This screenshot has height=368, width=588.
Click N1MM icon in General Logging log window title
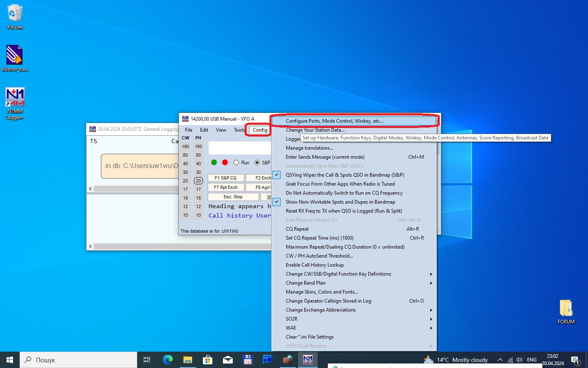pyautogui.click(x=93, y=129)
